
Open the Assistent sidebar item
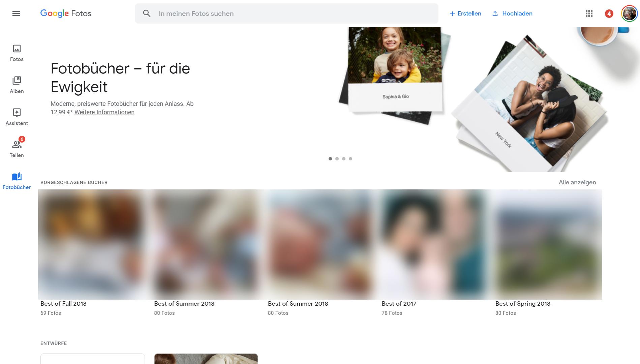(x=17, y=117)
